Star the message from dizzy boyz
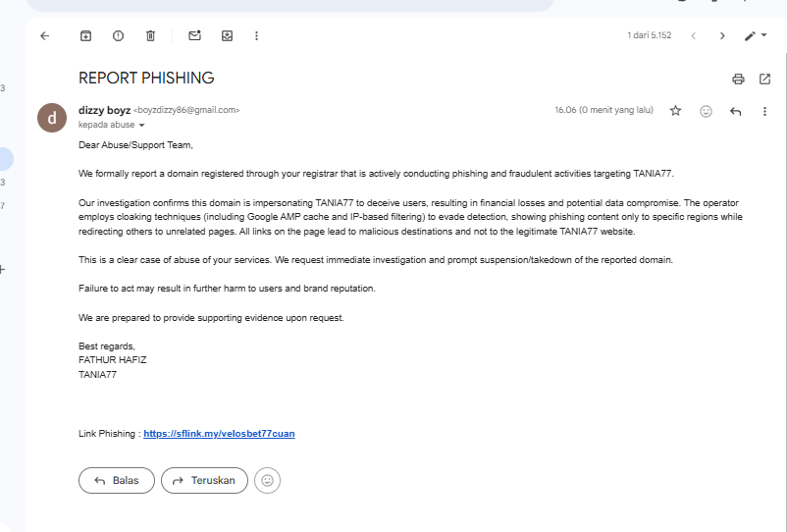This screenshot has width=787, height=532. click(x=675, y=111)
